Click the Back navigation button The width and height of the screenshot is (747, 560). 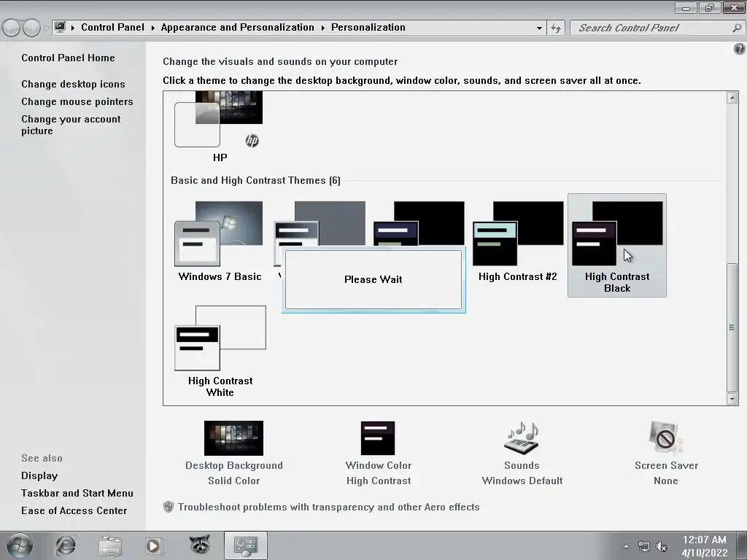pos(12,28)
